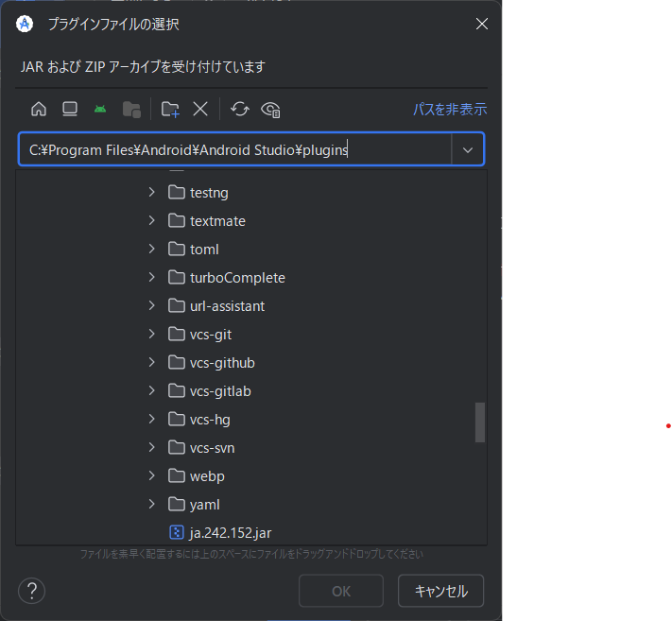The width and height of the screenshot is (672, 621).
Task: Expand the testng folder
Action: pyautogui.click(x=152, y=193)
